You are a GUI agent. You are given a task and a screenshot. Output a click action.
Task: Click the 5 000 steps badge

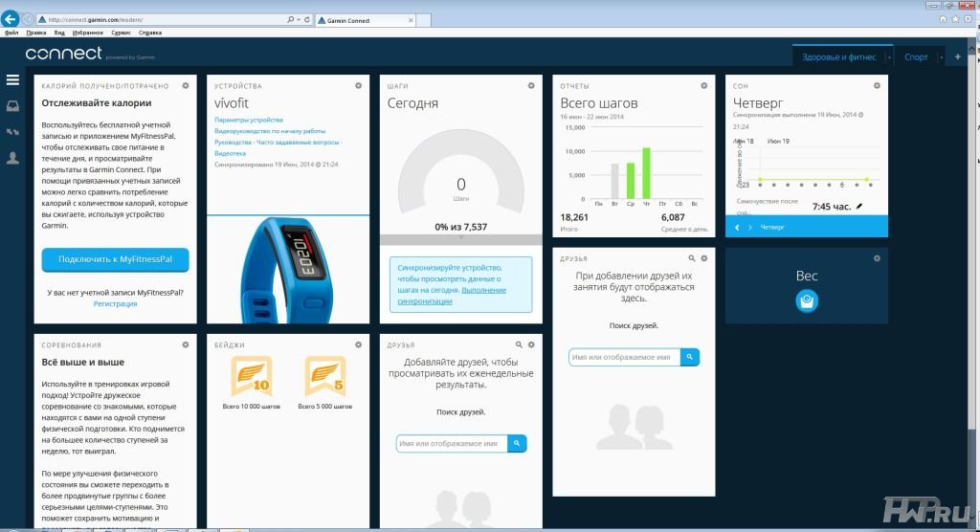(x=325, y=377)
